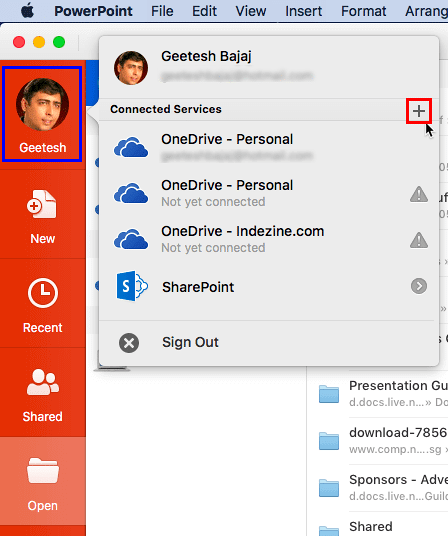
Task: Open the Shared folder in file list
Action: [x=371, y=526]
